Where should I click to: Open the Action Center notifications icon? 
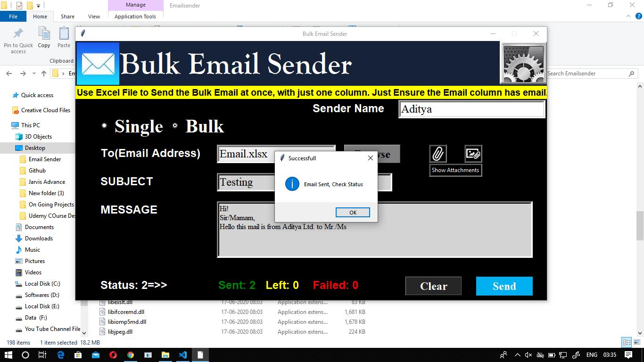pos(628,355)
